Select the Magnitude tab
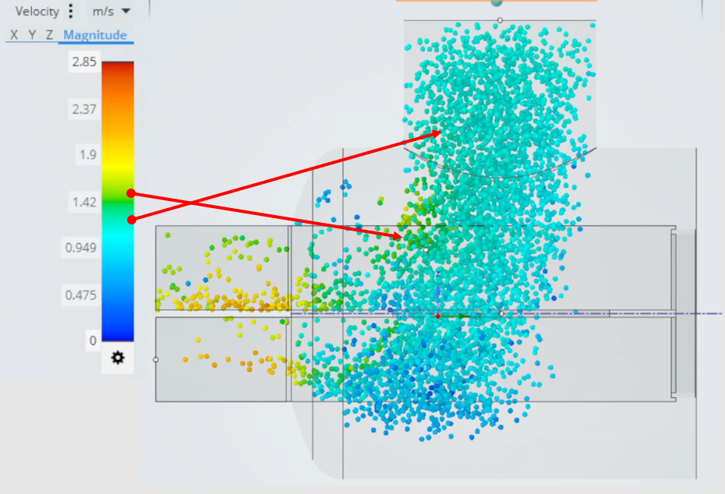The image size is (725, 494). [x=94, y=35]
